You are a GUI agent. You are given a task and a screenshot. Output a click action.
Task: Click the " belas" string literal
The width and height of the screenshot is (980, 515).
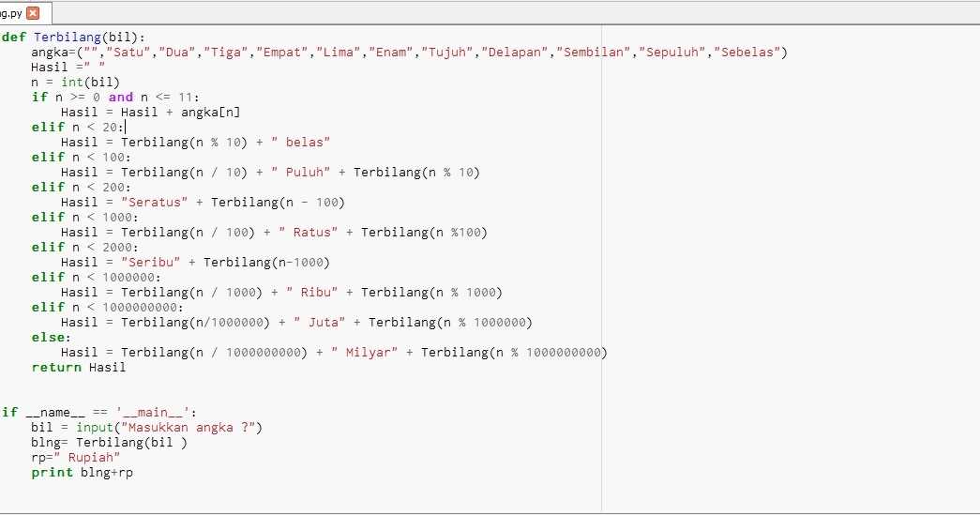[x=301, y=142]
